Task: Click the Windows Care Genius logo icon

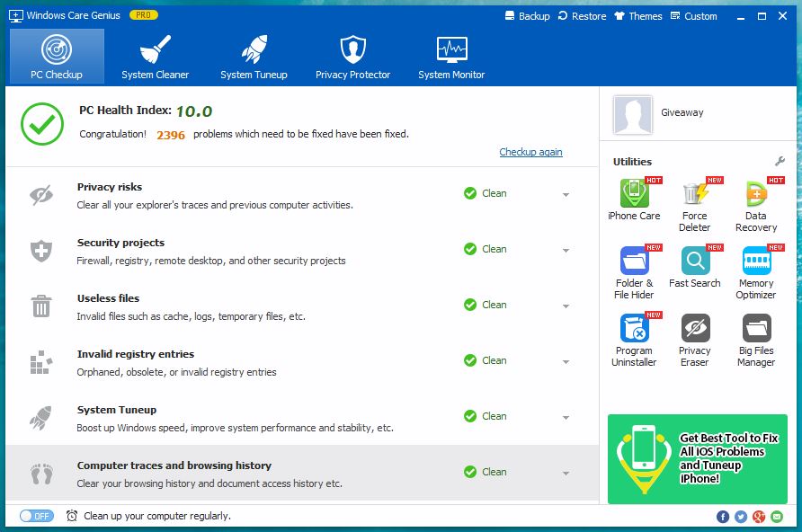Action: click(x=16, y=16)
